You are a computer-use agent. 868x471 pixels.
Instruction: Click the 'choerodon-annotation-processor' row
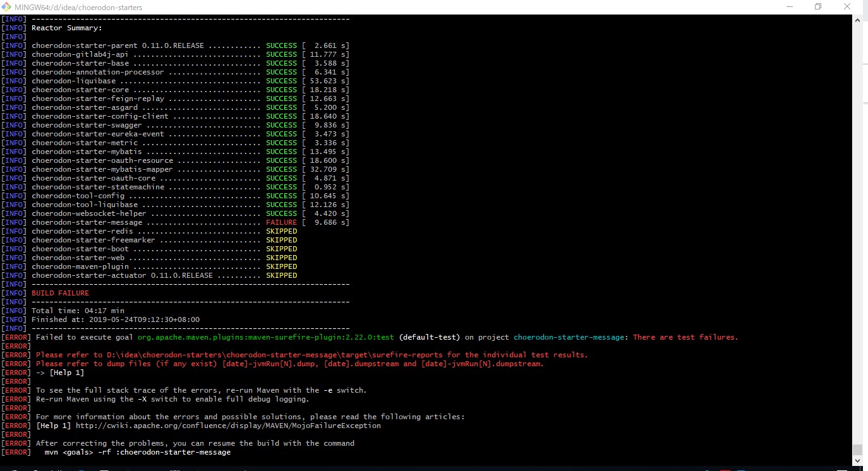point(175,72)
